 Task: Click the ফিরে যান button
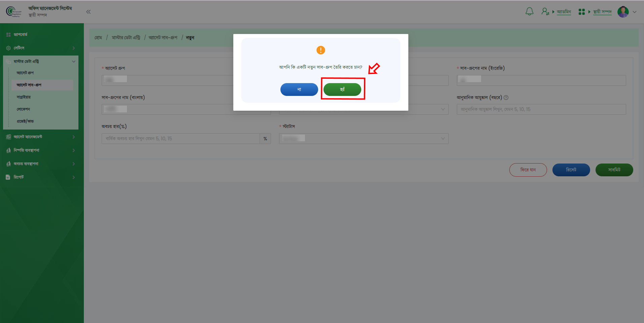click(x=528, y=170)
